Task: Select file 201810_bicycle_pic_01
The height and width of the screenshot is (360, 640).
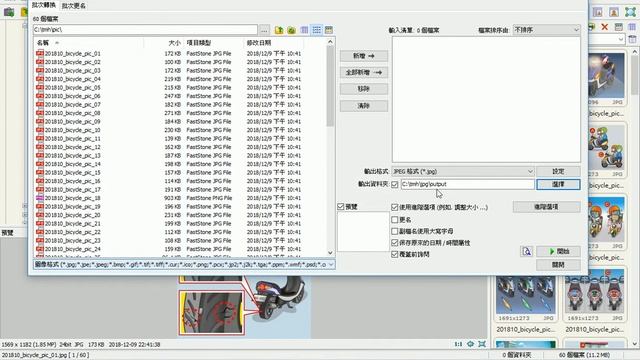Action: [72, 53]
